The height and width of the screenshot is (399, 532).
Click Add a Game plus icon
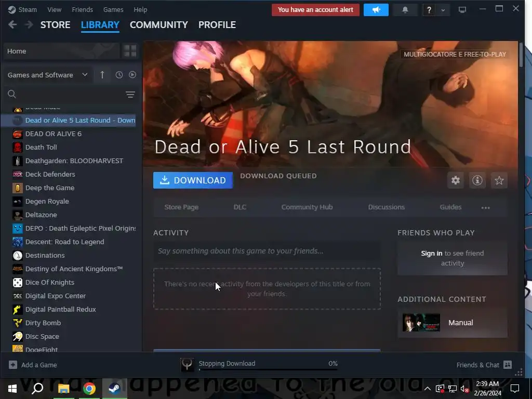pyautogui.click(x=13, y=365)
